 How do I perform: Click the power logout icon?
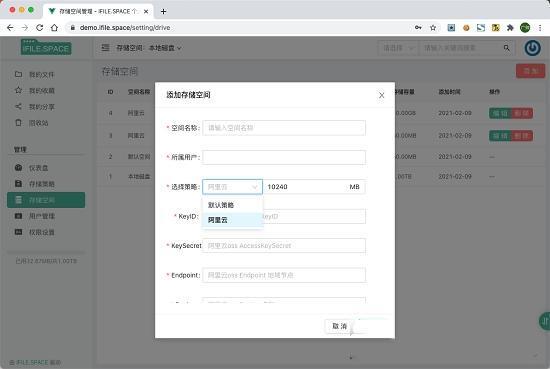[532, 48]
